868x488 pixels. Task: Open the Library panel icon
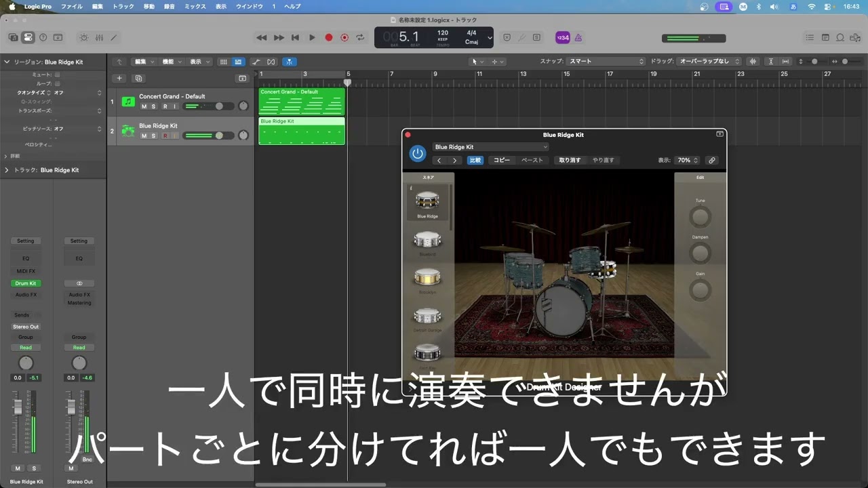tap(13, 38)
